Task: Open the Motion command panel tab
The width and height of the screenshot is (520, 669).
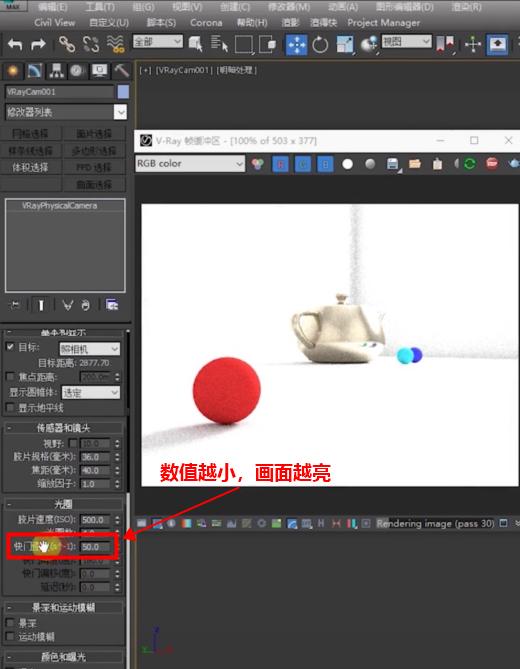Action: pyautogui.click(x=77, y=71)
